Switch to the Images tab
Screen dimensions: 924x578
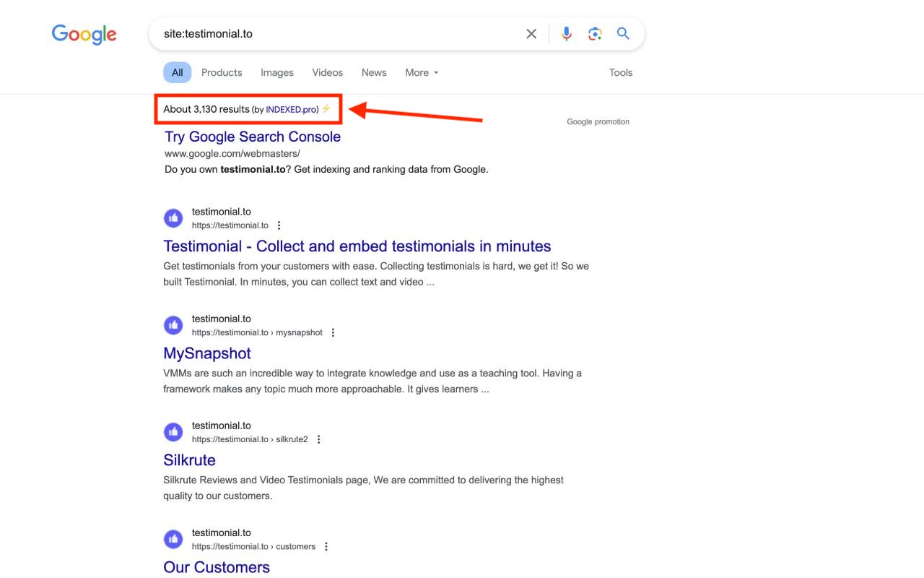tap(277, 72)
